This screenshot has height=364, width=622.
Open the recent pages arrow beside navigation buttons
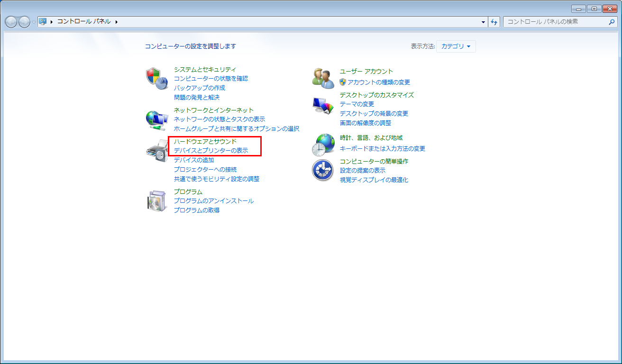click(x=34, y=22)
